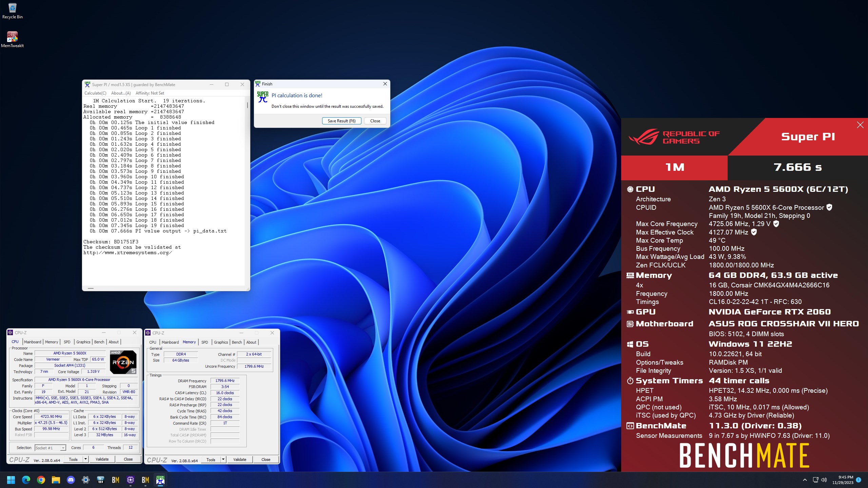Open Google Chrome from the taskbar
Image resolution: width=868 pixels, height=488 pixels.
[x=41, y=480]
